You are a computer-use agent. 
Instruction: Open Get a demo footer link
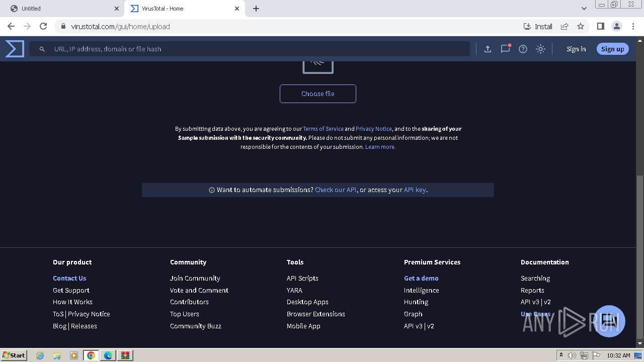421,278
